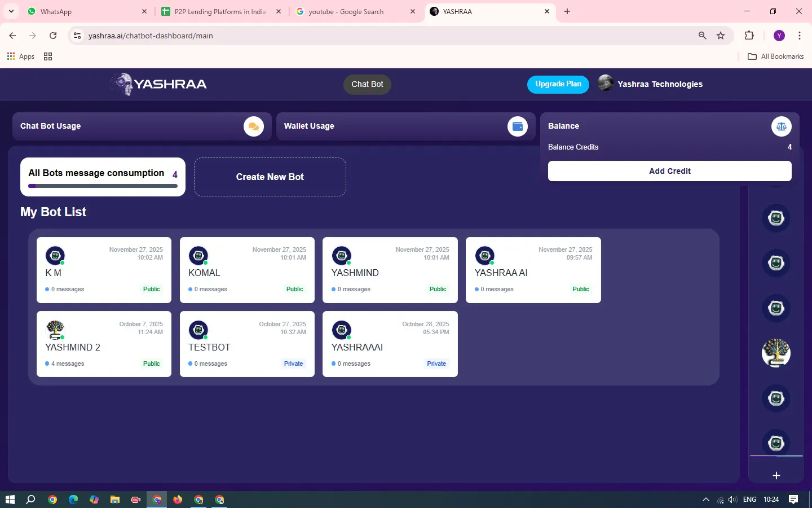Click the Chat Bot navigation button
The height and width of the screenshot is (508, 812).
tap(367, 84)
